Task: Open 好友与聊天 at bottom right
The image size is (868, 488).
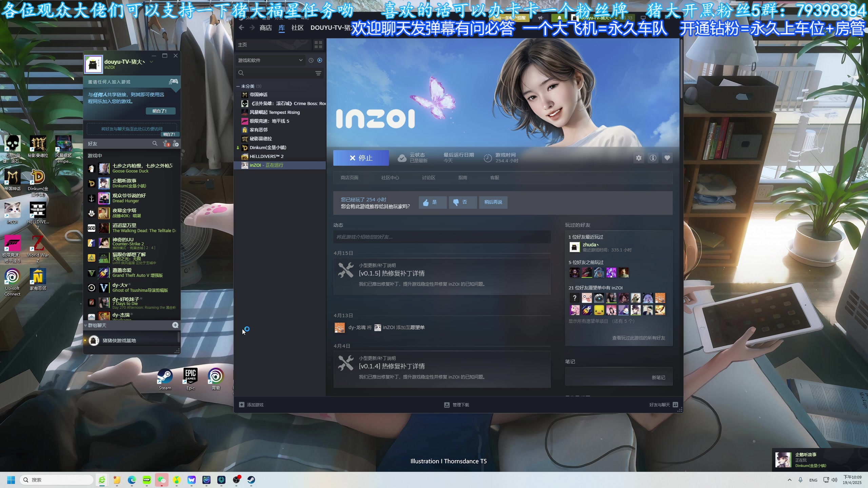Action: click(664, 405)
